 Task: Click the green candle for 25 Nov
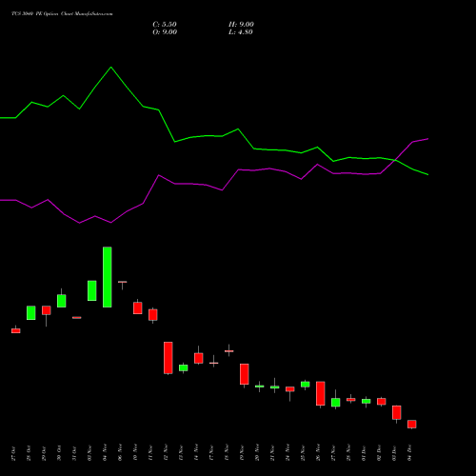306,385
